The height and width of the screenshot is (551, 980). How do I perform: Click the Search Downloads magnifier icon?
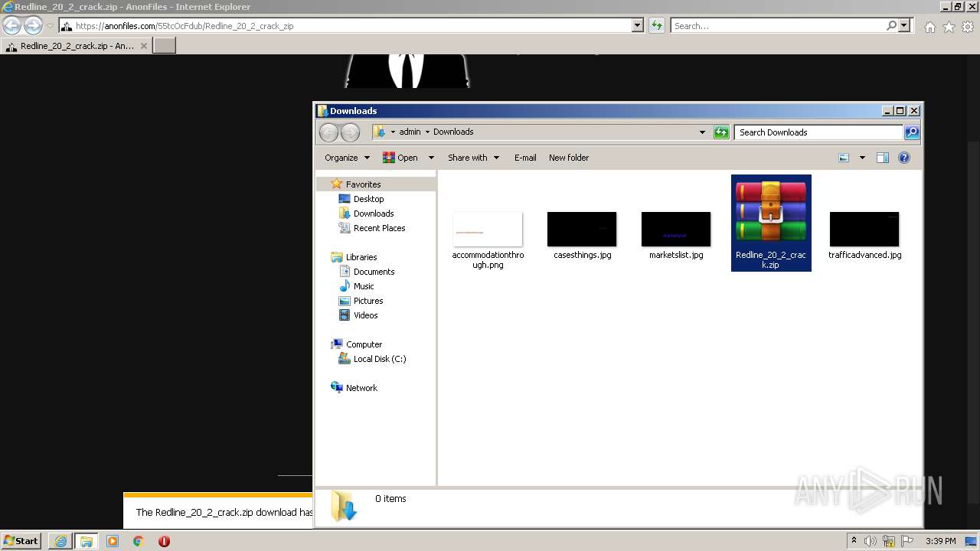[911, 132]
